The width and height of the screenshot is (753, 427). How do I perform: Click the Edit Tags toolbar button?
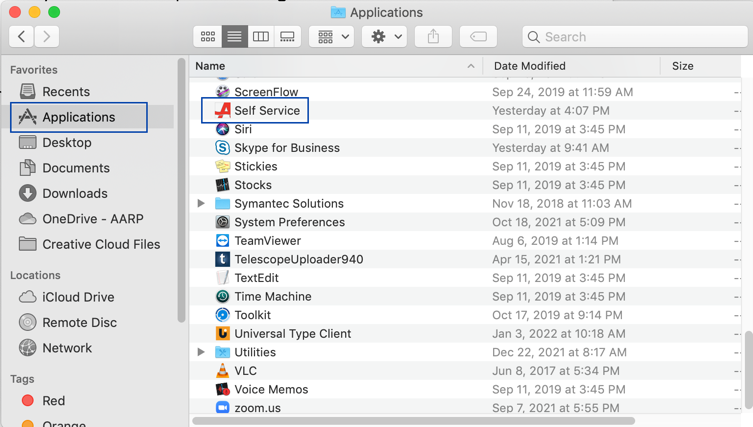click(478, 37)
